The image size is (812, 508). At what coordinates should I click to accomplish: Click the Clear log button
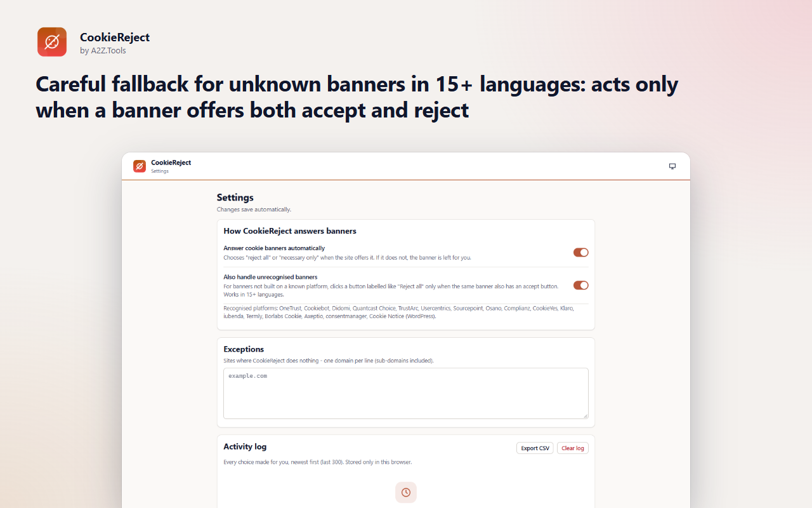[573, 448]
